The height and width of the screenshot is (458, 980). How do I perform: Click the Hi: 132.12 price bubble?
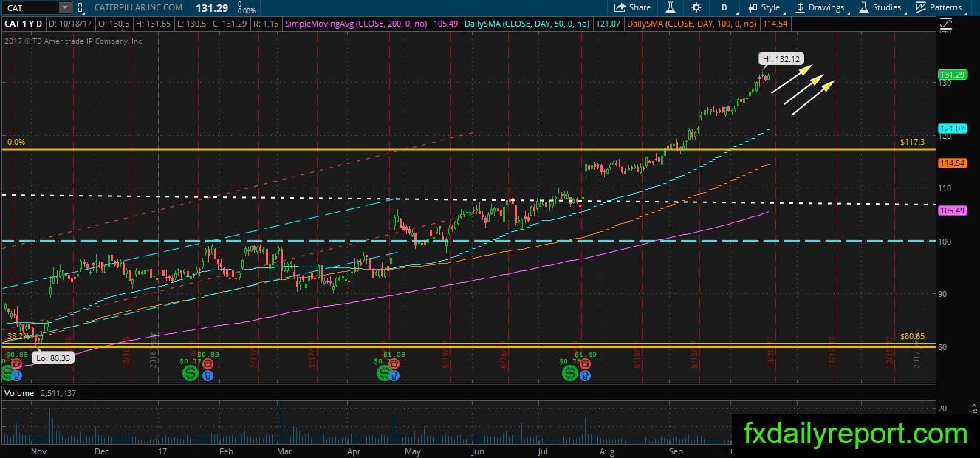(781, 58)
